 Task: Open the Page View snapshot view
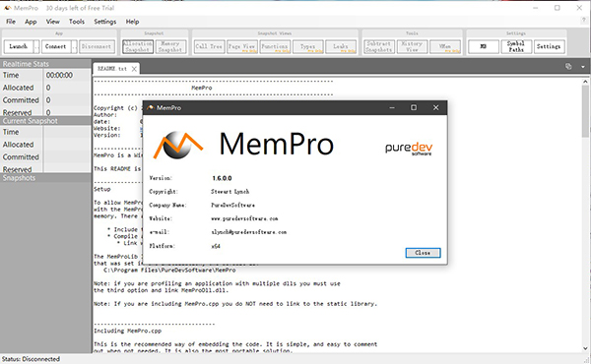pos(242,46)
